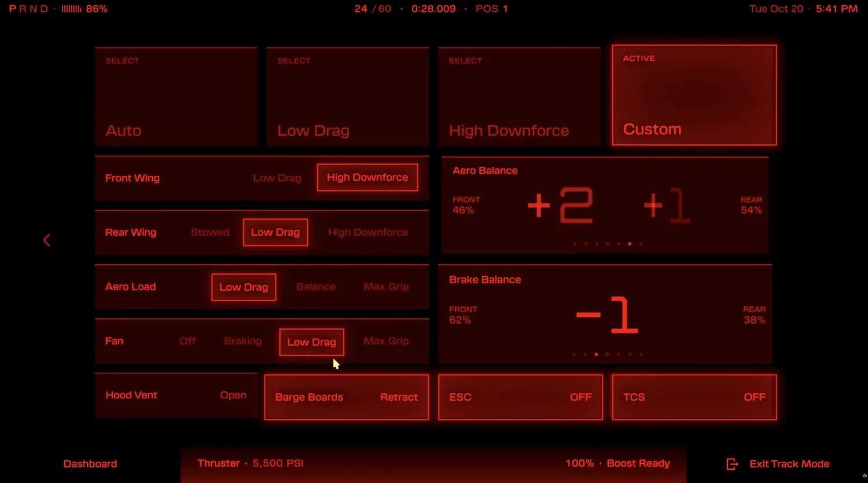Image resolution: width=868 pixels, height=483 pixels.
Task: Click the 5:41 PM clock
Action: tap(837, 9)
